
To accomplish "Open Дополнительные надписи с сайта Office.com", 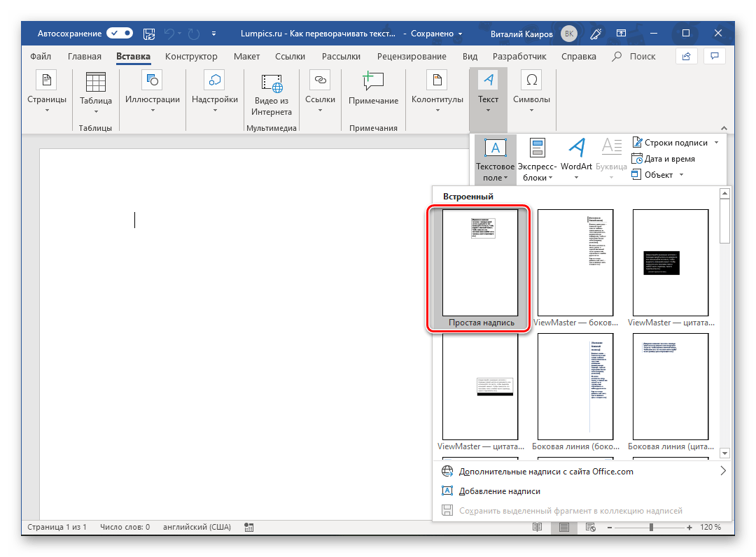I will pyautogui.click(x=582, y=471).
